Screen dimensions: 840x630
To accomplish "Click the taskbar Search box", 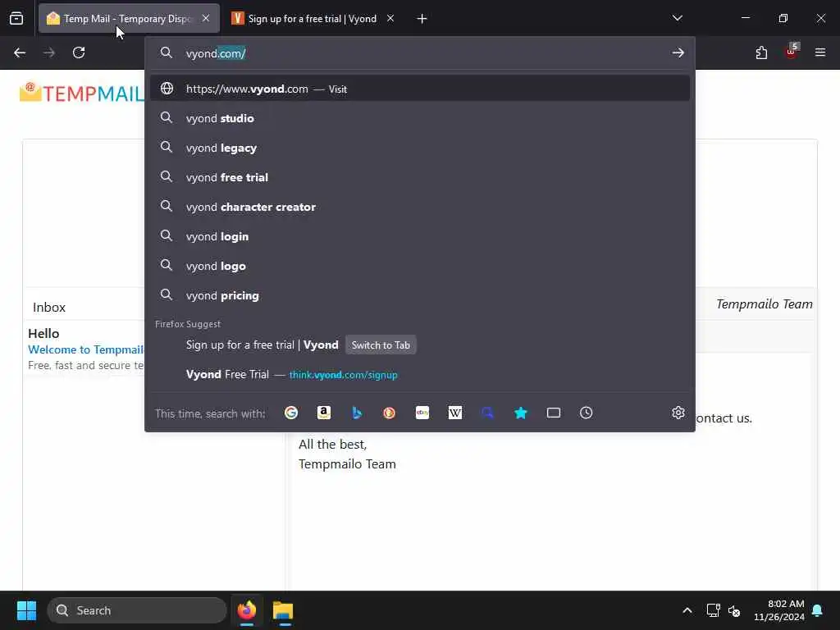I will [x=137, y=610].
